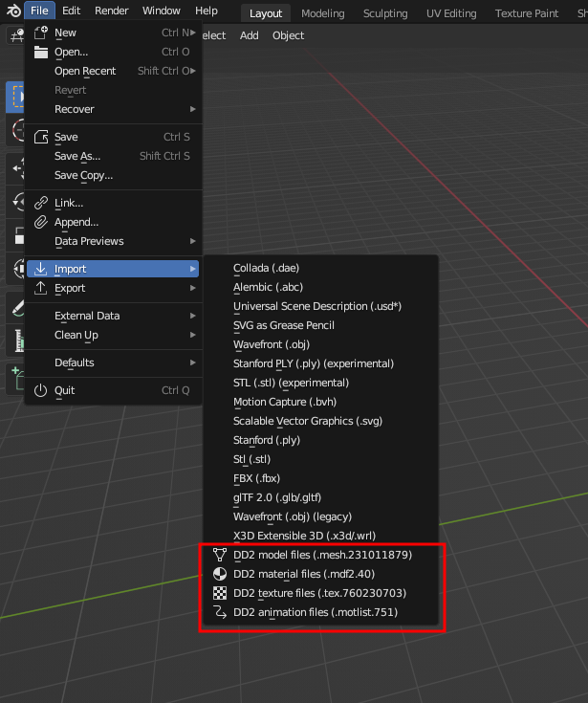The image size is (588, 703).
Task: Click the Quit power icon
Action: 41,390
